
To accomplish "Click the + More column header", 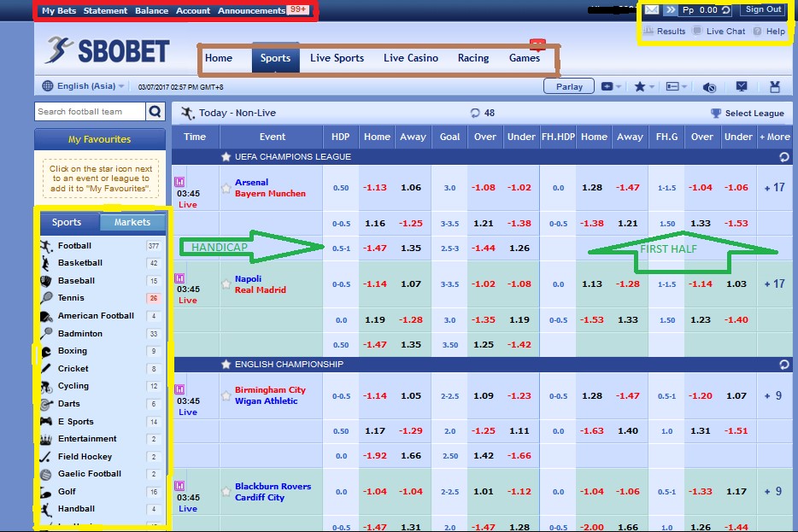I will coord(775,137).
